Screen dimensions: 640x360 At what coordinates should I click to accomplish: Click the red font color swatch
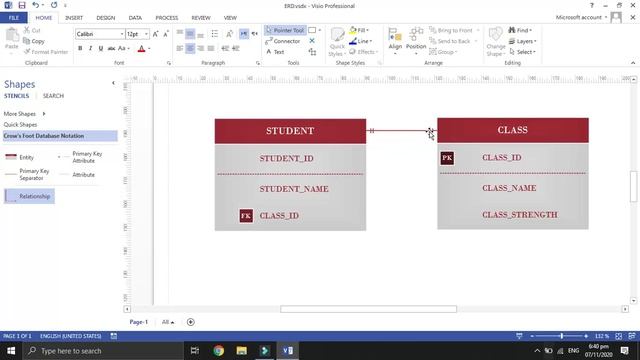141,48
